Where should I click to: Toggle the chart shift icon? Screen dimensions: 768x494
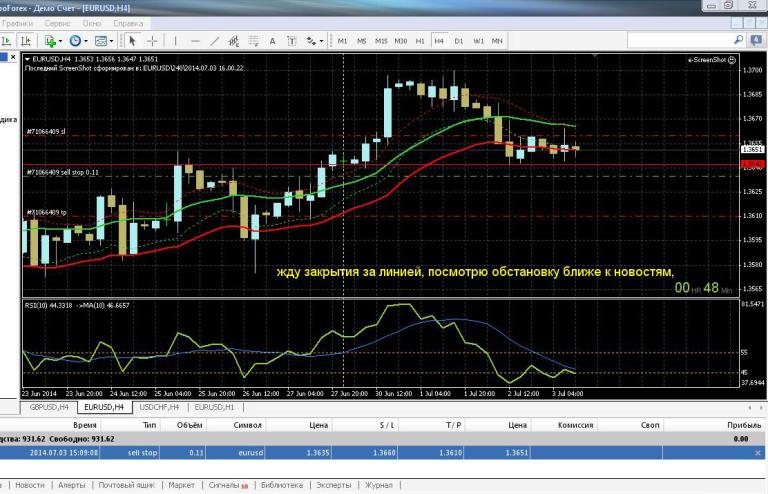(25, 41)
